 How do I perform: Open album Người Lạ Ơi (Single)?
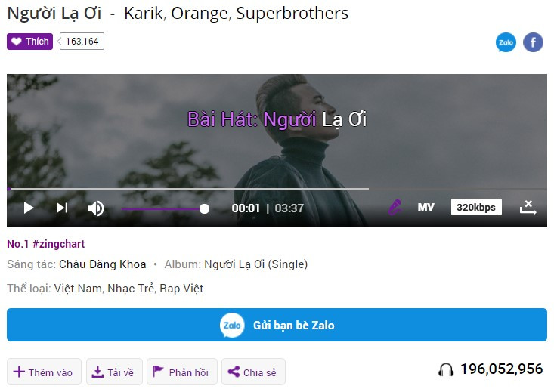255,264
